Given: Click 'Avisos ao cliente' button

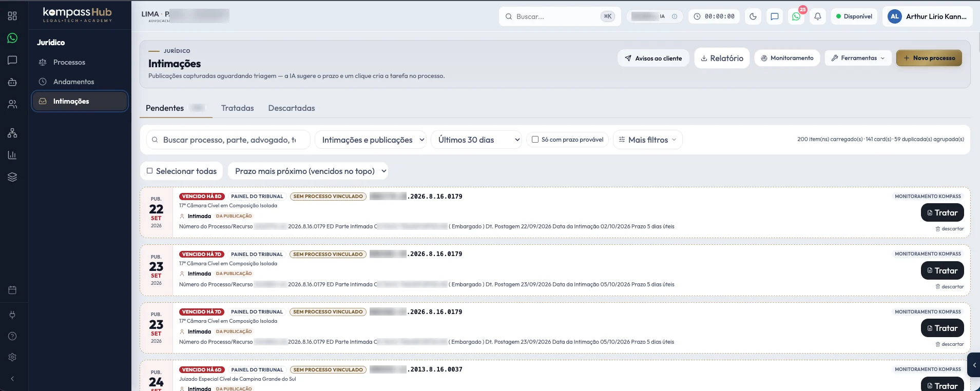Looking at the screenshot, I should point(654,58).
